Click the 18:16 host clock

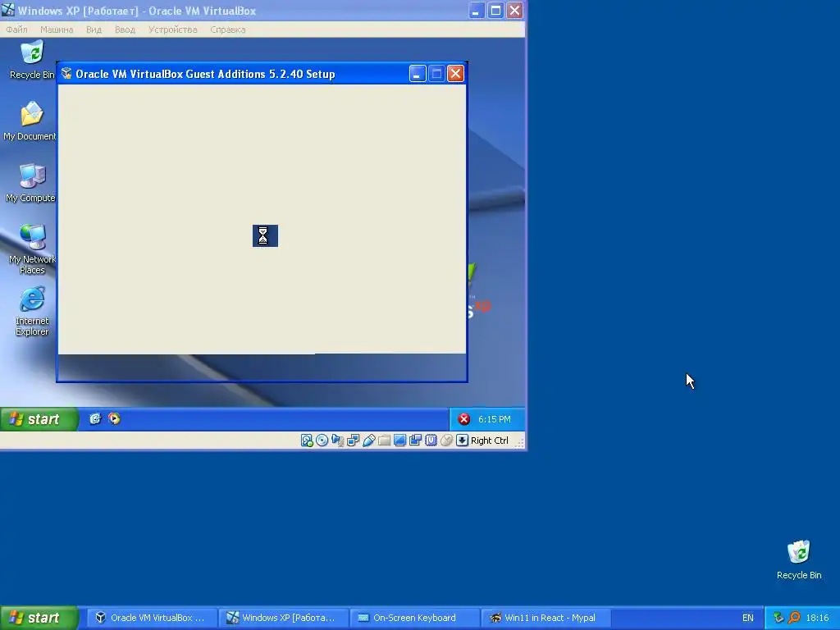818,618
